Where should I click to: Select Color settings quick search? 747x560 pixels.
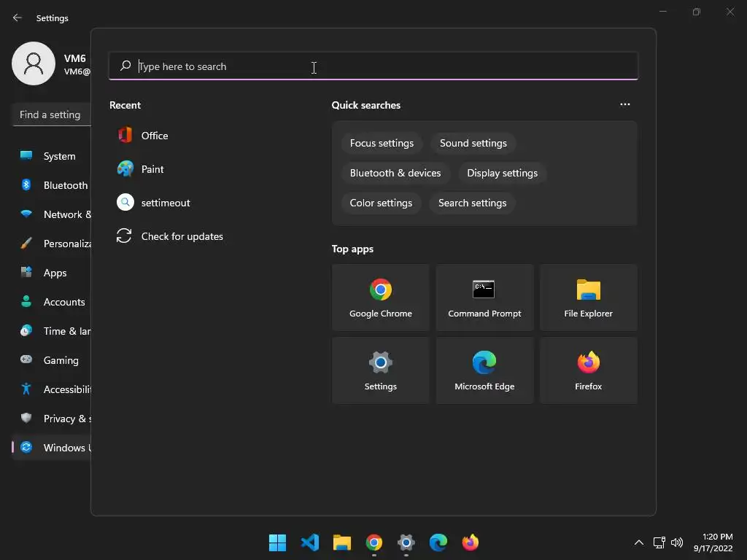(381, 203)
